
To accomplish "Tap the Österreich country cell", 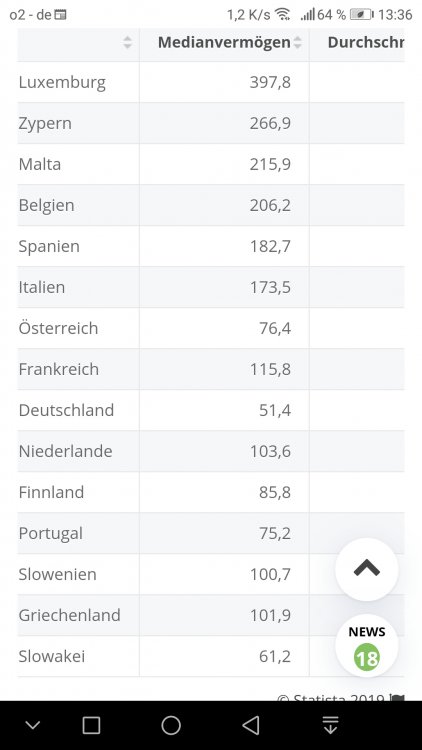I will click(x=78, y=328).
